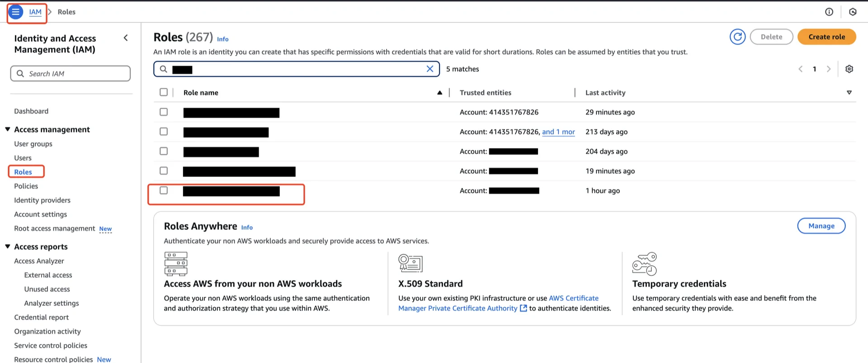This screenshot has width=868, height=363.
Task: Click the search magnifier in the roles filter
Action: (x=164, y=69)
